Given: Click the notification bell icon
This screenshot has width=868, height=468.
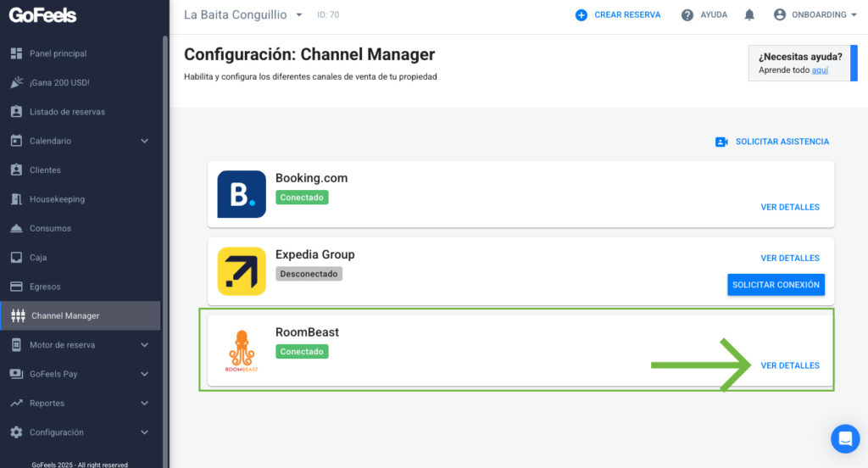Looking at the screenshot, I should (x=749, y=15).
